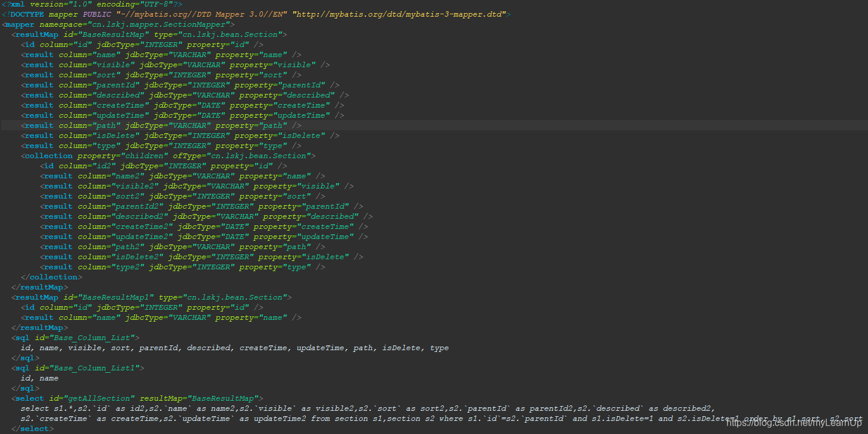Click the "select s1.*,s2.`id` as id2" query line
The image size is (868, 434).
368,408
